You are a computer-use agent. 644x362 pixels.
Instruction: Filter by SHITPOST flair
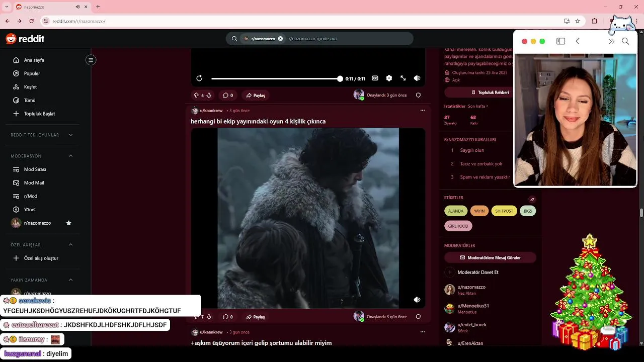click(x=504, y=211)
